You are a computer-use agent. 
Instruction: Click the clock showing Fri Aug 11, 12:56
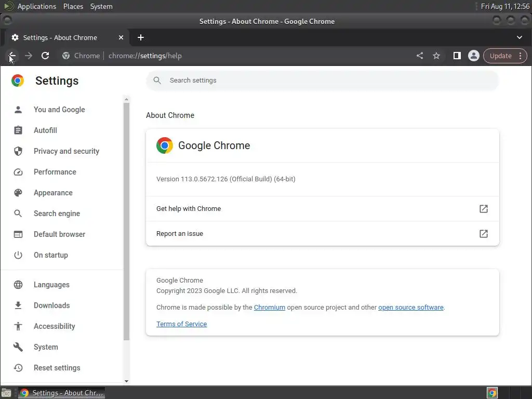tap(505, 6)
